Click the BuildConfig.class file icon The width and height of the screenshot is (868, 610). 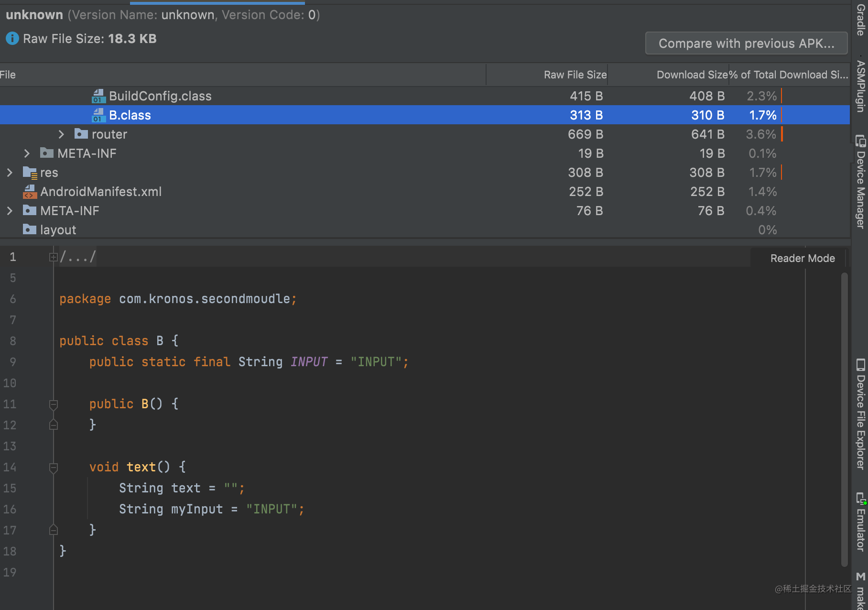point(98,96)
